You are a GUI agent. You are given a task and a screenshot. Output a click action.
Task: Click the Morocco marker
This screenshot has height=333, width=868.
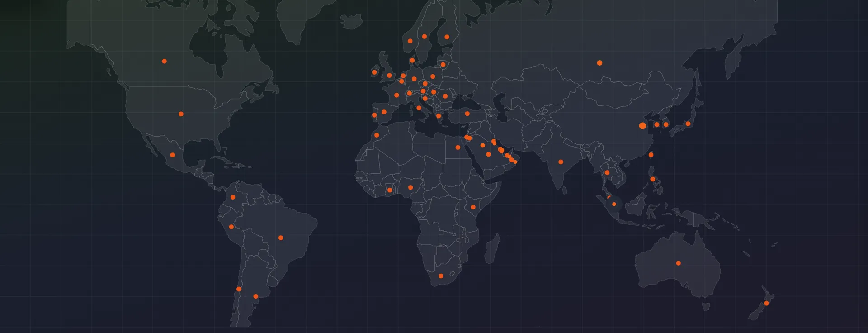pos(377,135)
